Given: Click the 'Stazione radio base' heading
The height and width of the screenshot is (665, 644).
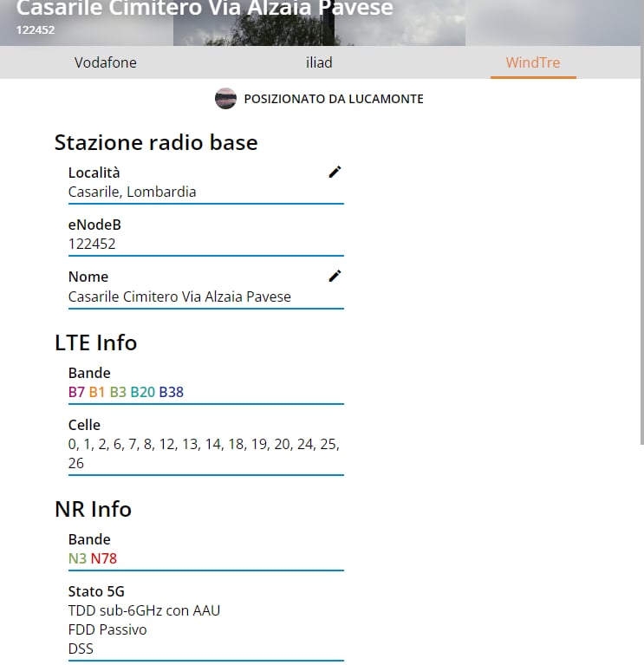Looking at the screenshot, I should point(156,142).
